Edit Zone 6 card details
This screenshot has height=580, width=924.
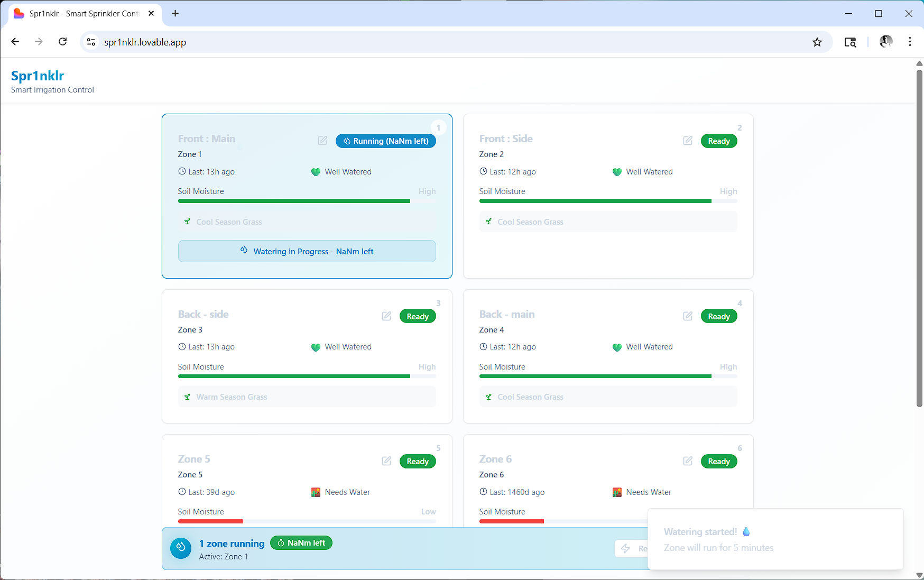coord(688,461)
